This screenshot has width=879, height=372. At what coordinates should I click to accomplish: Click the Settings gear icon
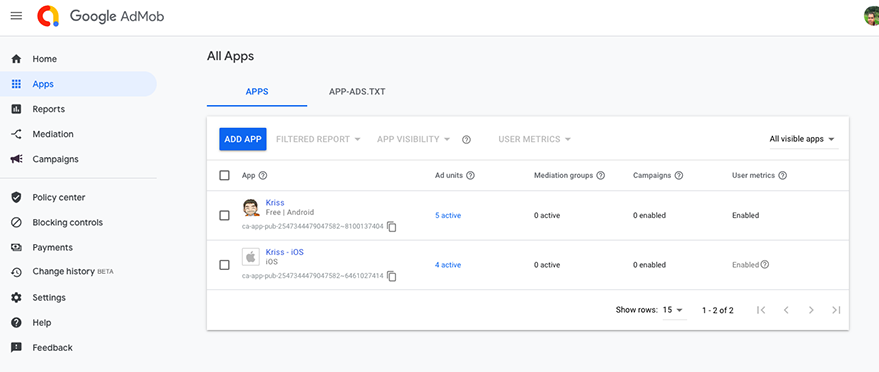(16, 297)
